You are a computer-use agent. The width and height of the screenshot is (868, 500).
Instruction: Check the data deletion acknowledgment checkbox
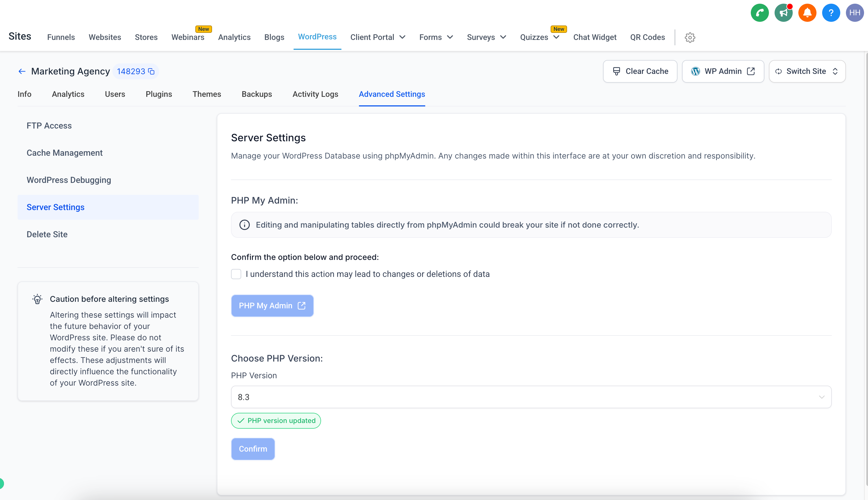(236, 274)
